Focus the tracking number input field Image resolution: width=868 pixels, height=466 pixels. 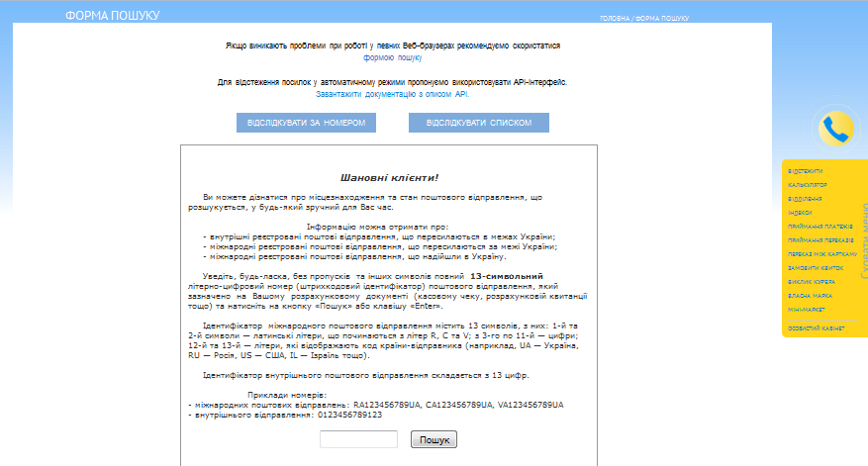[358, 439]
